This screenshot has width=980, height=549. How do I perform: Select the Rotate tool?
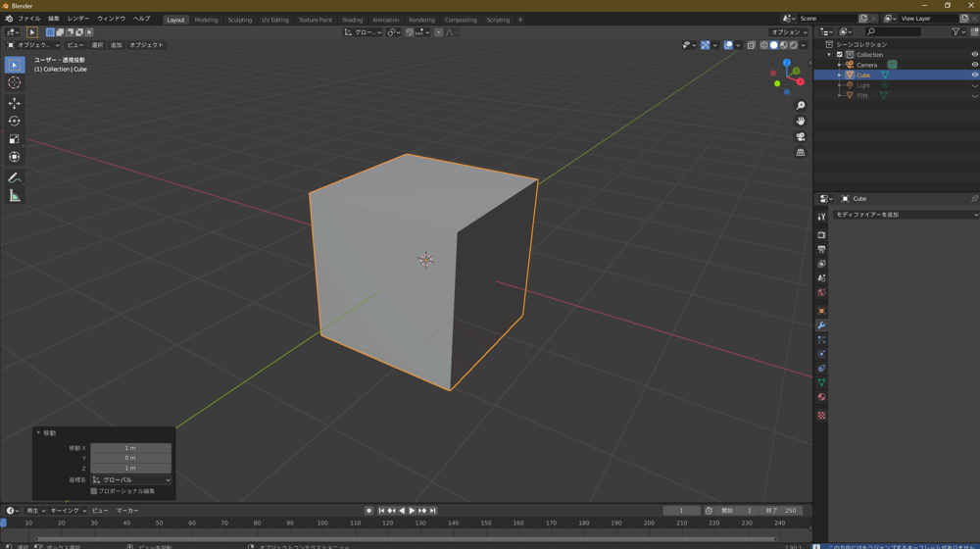pyautogui.click(x=15, y=121)
